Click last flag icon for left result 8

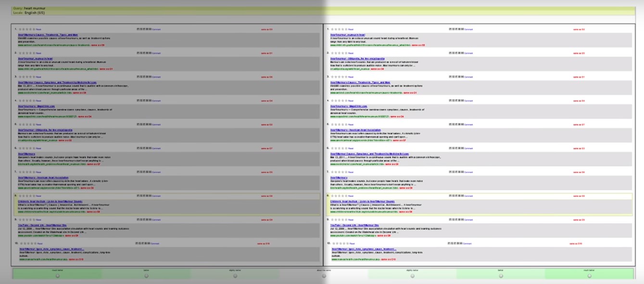(x=151, y=196)
